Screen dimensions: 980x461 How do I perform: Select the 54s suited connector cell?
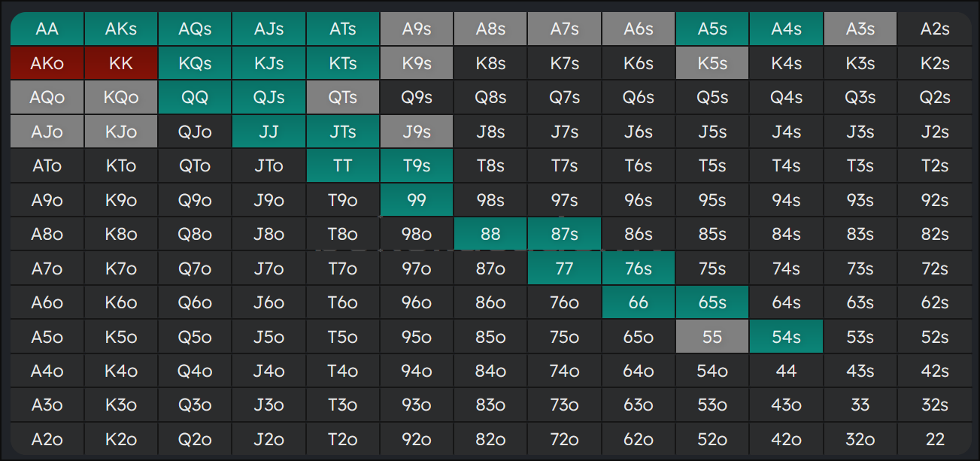tap(786, 337)
